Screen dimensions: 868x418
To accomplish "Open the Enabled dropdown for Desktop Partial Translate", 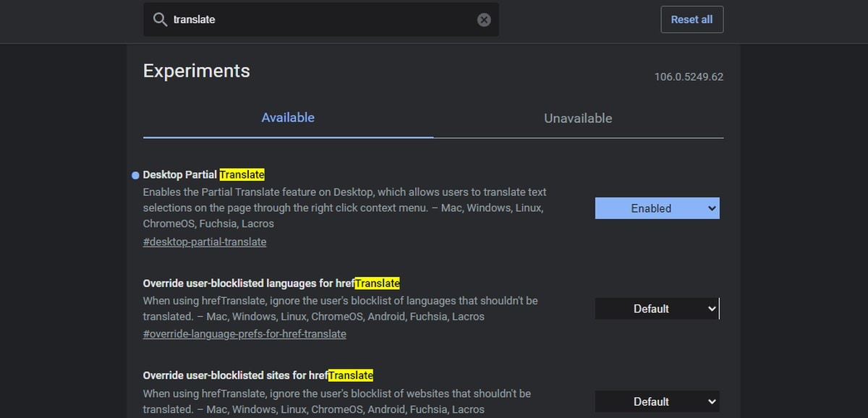I will (x=657, y=208).
